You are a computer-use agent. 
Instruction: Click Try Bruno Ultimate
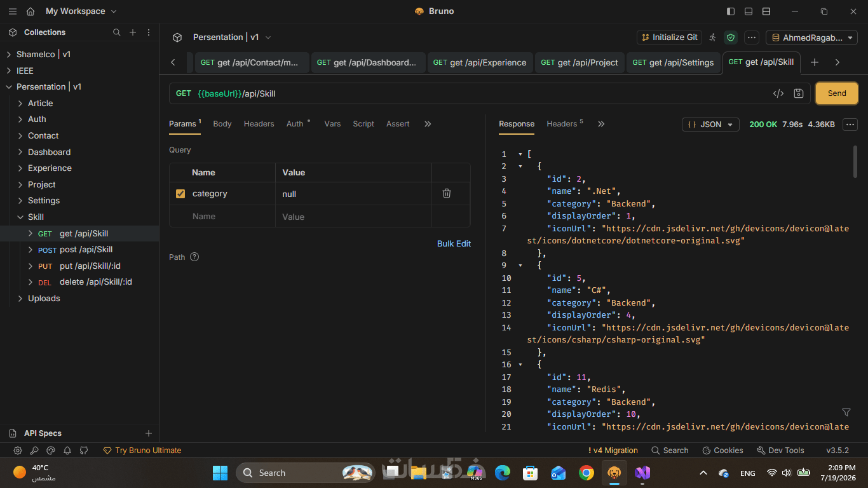point(142,451)
